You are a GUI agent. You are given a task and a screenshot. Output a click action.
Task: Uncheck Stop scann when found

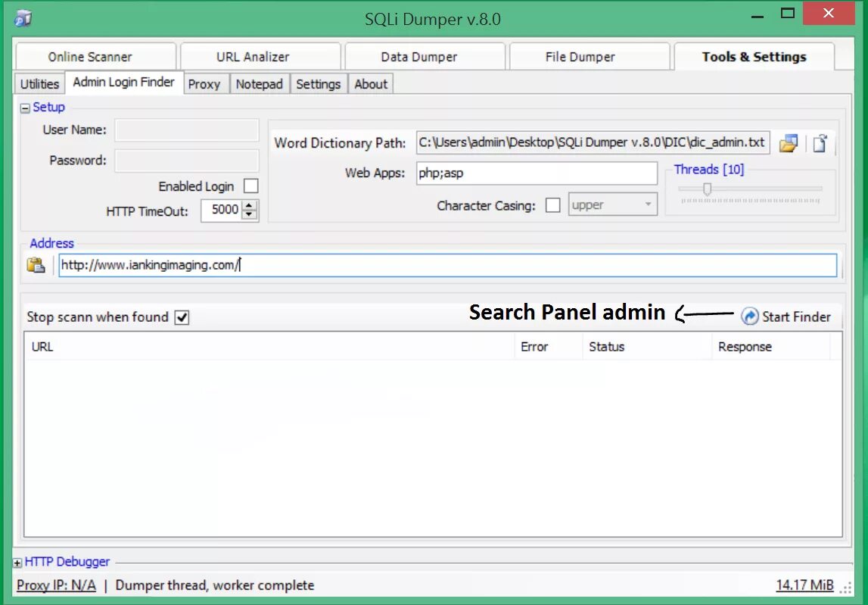(182, 317)
